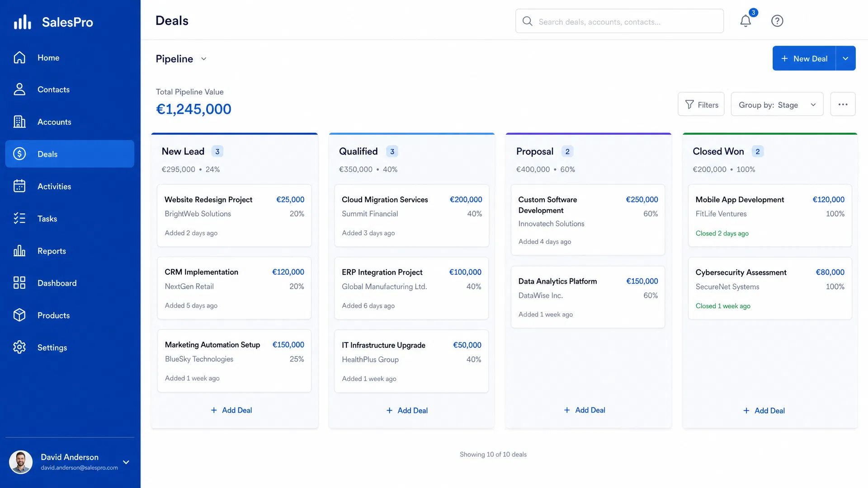The height and width of the screenshot is (488, 868).
Task: Click the Data Analytics Platform title
Action: point(557,281)
